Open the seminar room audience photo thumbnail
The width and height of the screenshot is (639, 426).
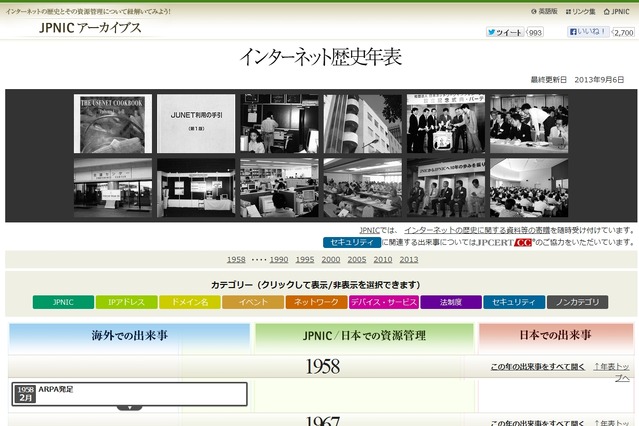tap(363, 188)
